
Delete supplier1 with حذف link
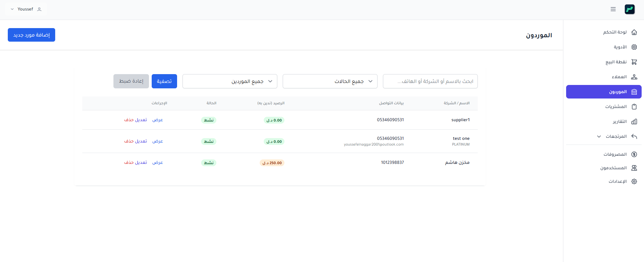(129, 120)
